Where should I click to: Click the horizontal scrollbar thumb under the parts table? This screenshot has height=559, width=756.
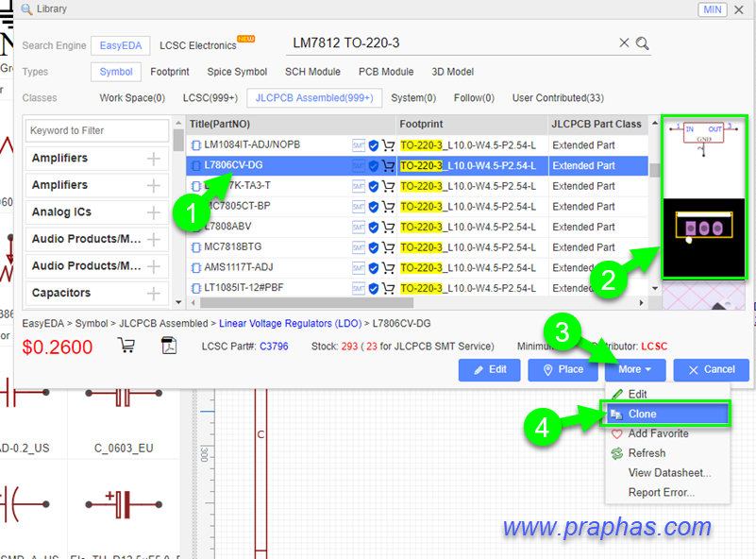[307, 303]
